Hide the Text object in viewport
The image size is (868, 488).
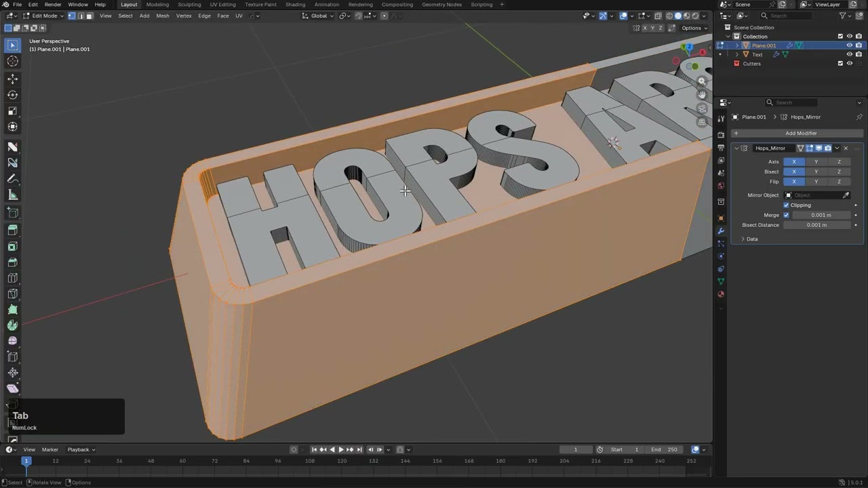(849, 55)
